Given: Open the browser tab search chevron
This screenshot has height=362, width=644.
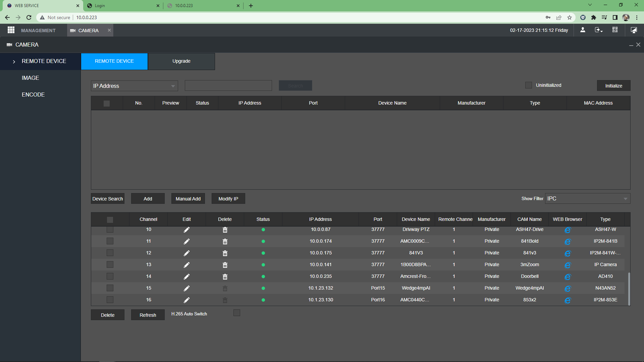Looking at the screenshot, I should [590, 5].
